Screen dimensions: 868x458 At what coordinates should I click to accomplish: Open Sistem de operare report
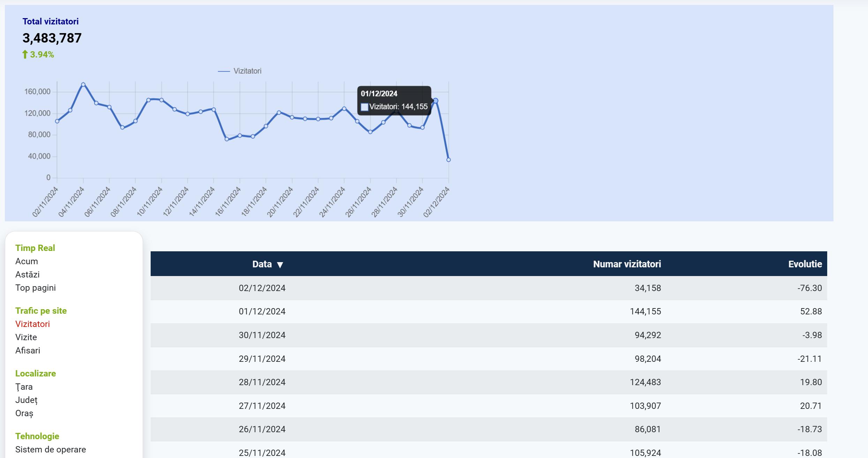coord(51,449)
